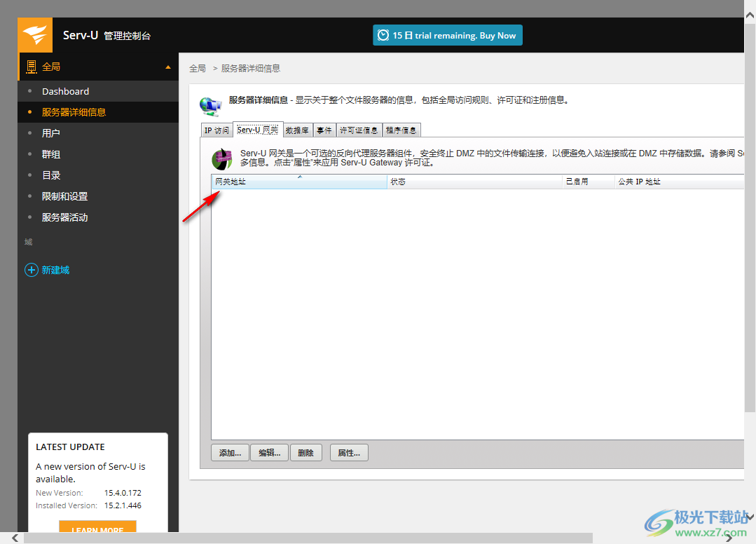Click the vertical scrollbar up arrow
Viewport: 756px width, 544px height.
tap(750, 15)
